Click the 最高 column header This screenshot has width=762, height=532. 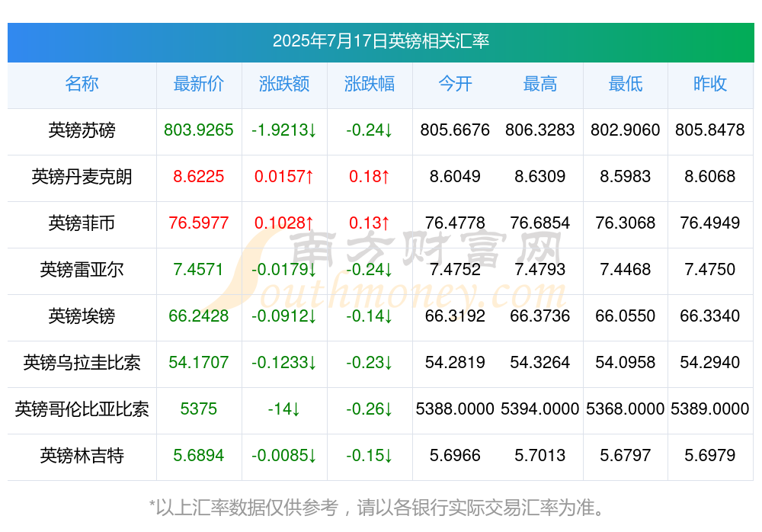(540, 84)
